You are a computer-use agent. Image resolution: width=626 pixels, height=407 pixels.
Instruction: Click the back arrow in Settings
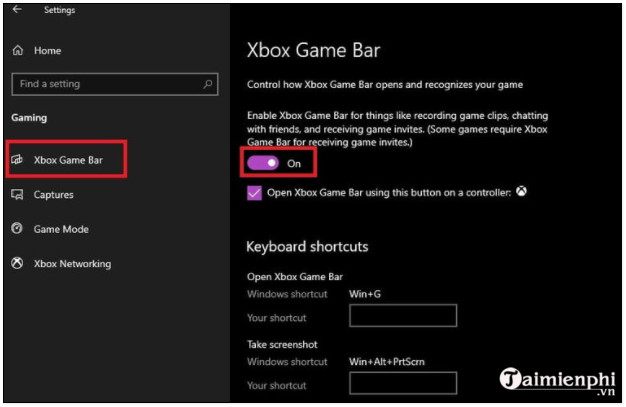17,10
